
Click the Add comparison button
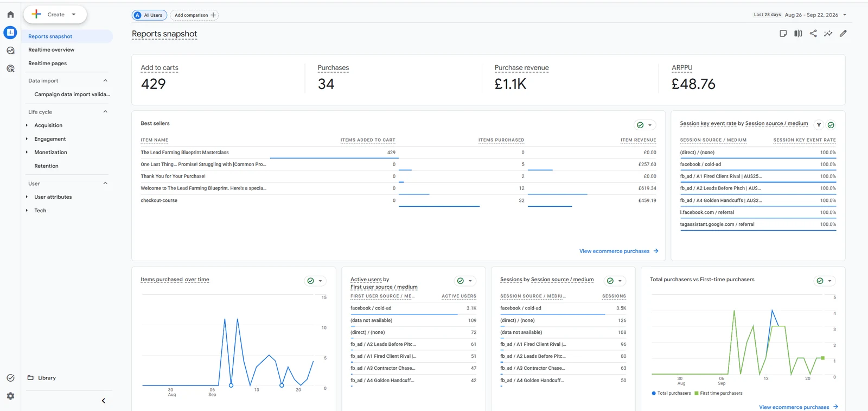(x=194, y=15)
